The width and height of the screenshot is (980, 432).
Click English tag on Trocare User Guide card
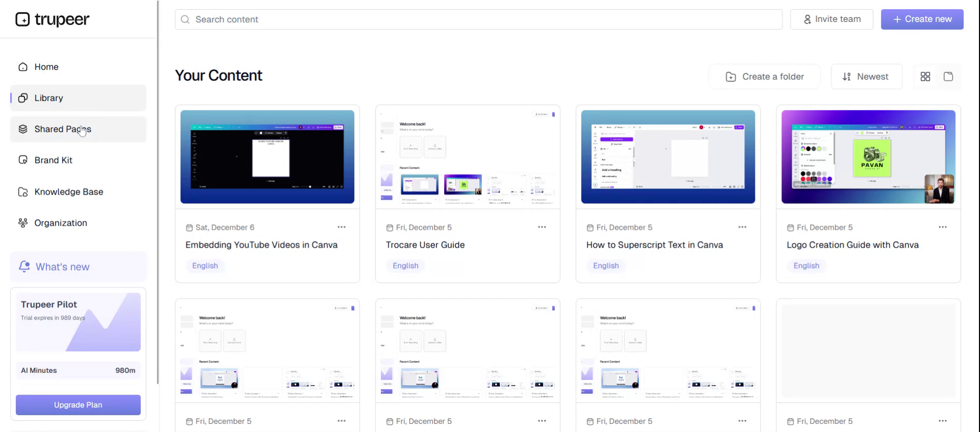coord(405,266)
